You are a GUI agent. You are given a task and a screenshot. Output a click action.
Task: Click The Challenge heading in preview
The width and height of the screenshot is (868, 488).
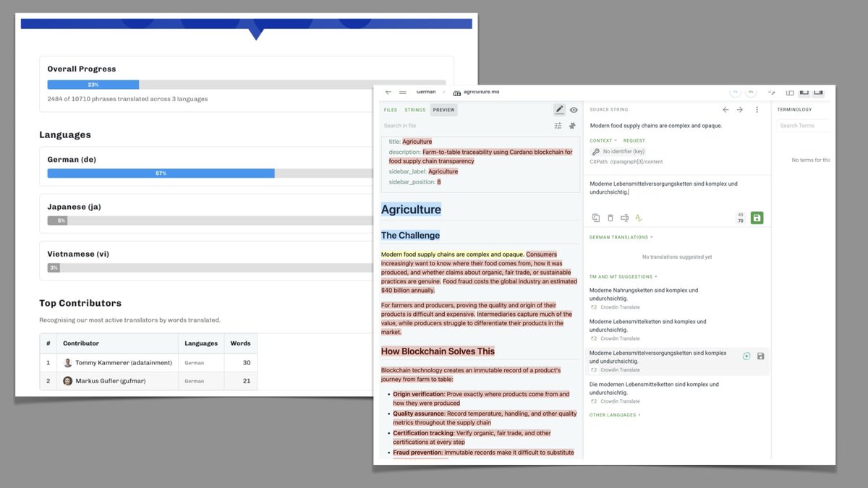coord(410,235)
